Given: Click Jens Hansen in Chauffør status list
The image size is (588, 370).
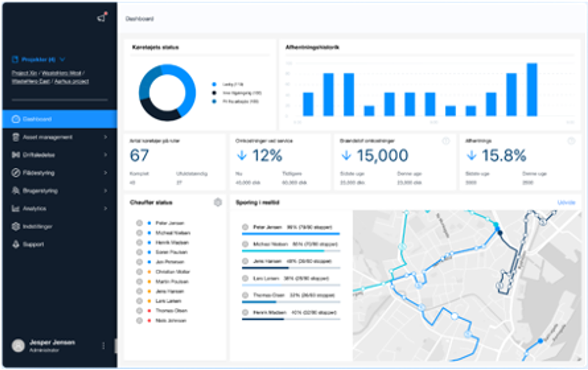Looking at the screenshot, I should [x=169, y=292].
